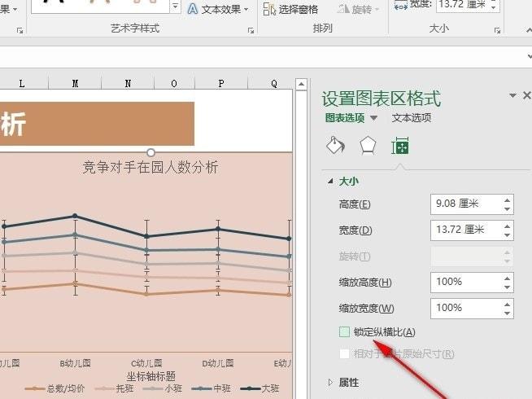The height and width of the screenshot is (399, 532).
Task: Select the chart title 竞争对手在园人数分析
Action: pyautogui.click(x=150, y=168)
